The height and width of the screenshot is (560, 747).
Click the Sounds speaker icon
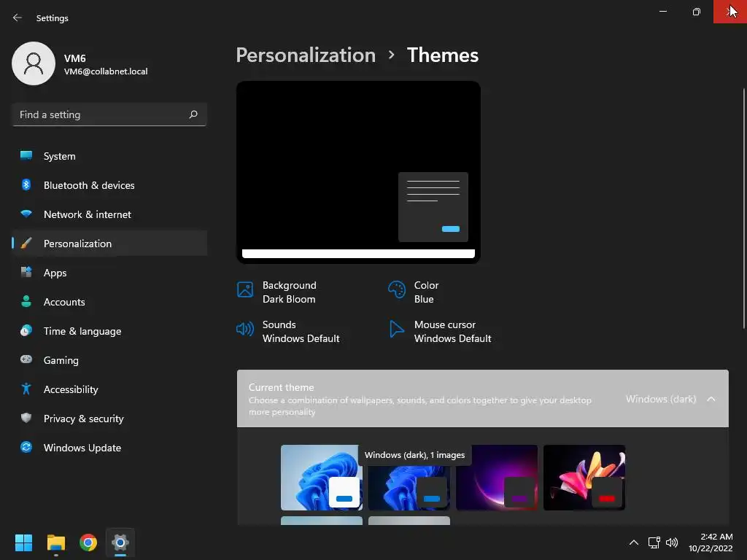(x=245, y=329)
